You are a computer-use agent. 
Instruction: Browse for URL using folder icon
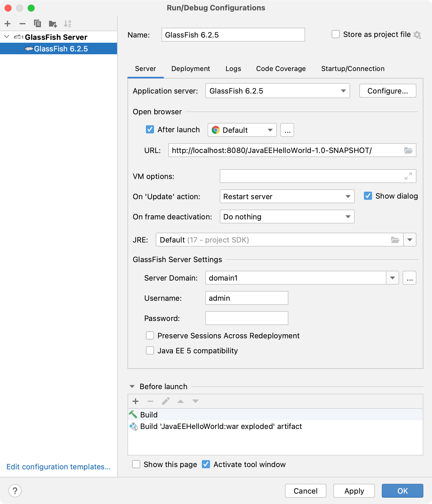408,150
